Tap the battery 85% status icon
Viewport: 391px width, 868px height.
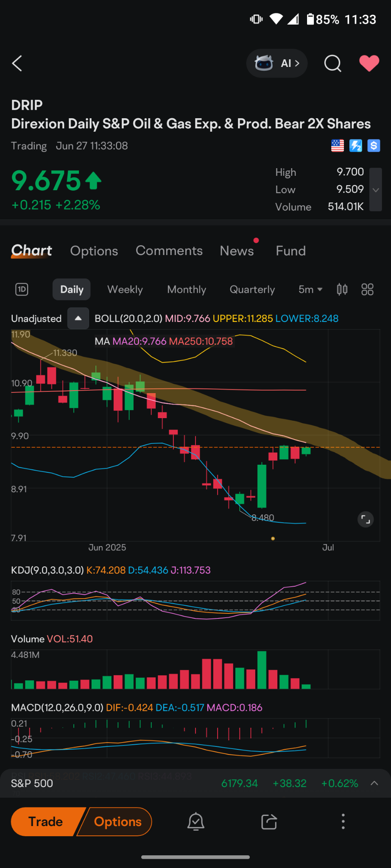point(323,19)
